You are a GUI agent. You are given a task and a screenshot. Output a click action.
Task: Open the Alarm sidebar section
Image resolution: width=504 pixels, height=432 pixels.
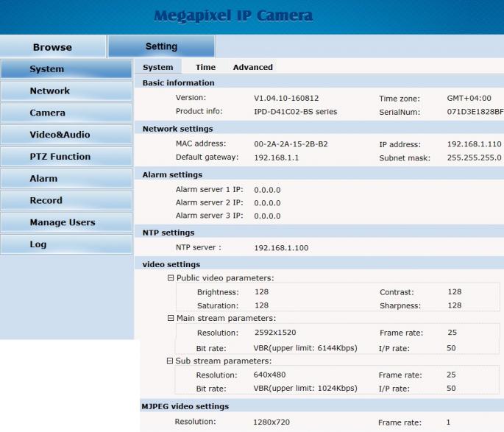click(x=66, y=178)
